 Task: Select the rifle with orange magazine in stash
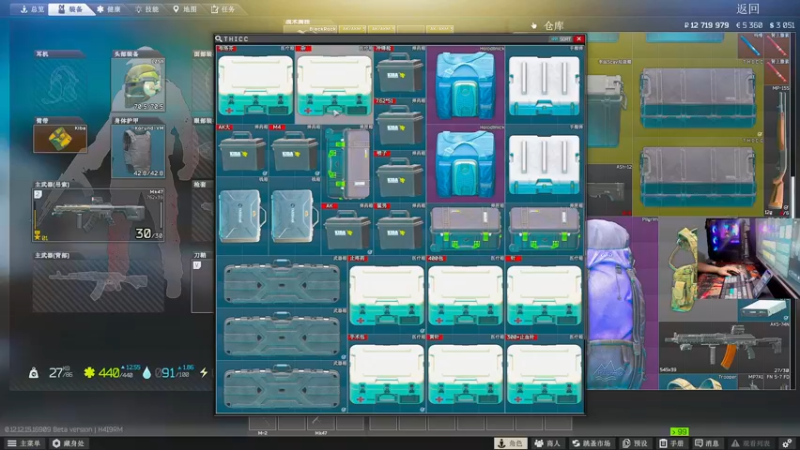tap(724, 348)
